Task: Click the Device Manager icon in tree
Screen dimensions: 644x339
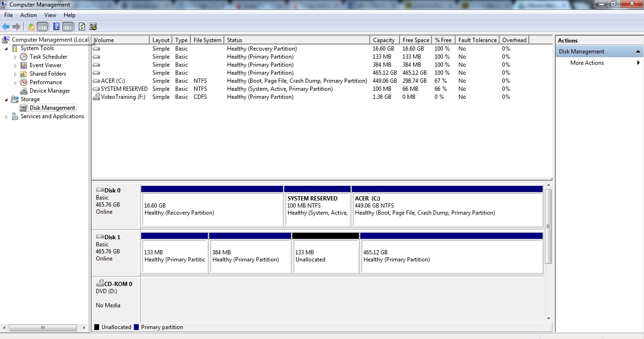Action: [24, 91]
